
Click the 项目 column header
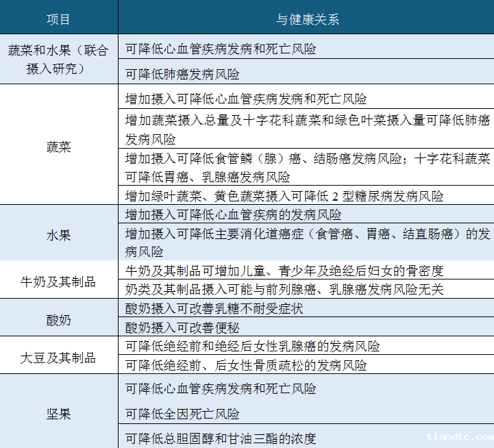coord(58,18)
